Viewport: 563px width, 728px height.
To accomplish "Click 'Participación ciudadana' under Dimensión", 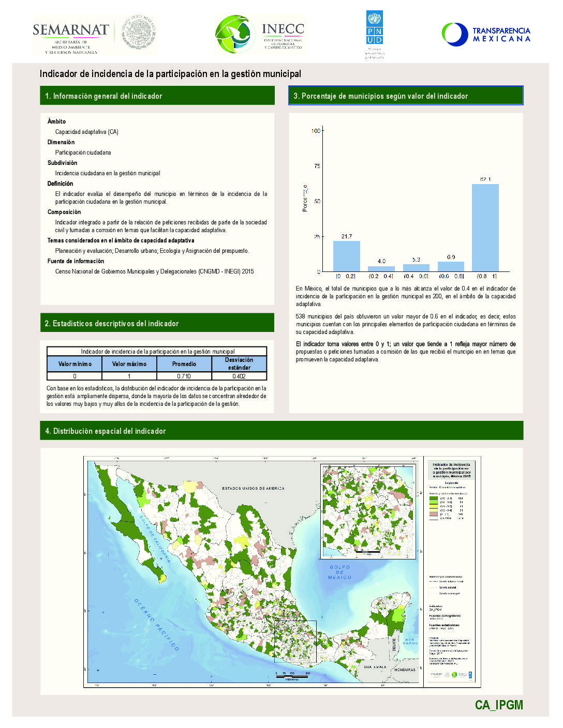I will pyautogui.click(x=83, y=153).
